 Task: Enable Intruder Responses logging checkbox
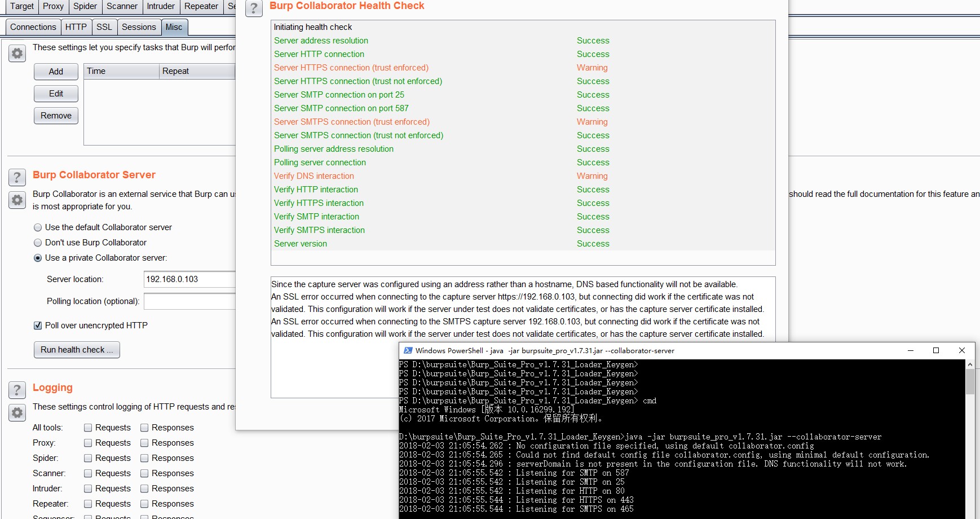144,489
